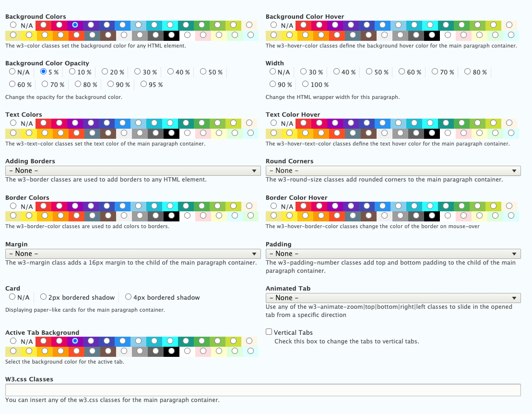Choose purple swatch in Background Color Hover
This screenshot has width=532, height=414.
point(335,25)
